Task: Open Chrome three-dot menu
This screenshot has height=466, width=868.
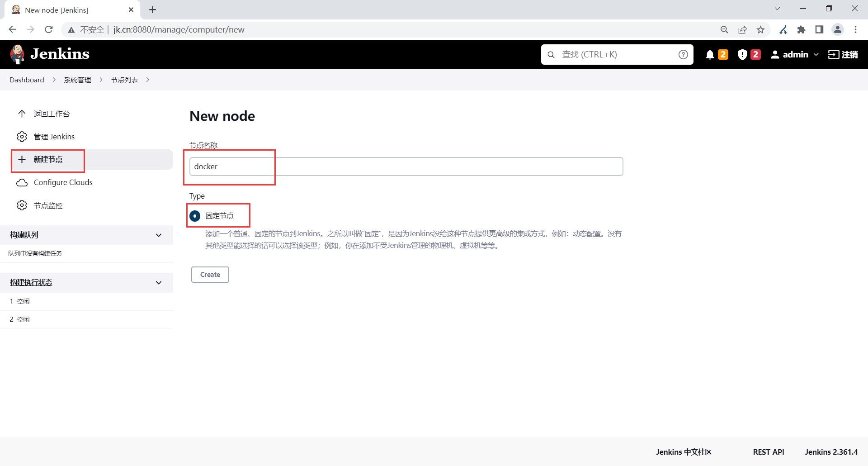Action: tap(855, 29)
